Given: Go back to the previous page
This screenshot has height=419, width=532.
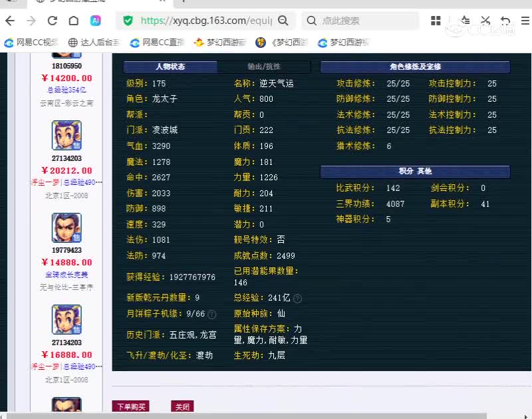Looking at the screenshot, I should 10,21.
